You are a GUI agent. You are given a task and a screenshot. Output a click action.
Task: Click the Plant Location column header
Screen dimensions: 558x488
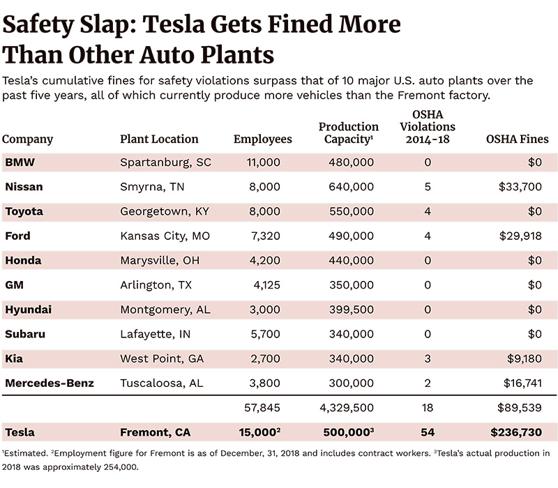(159, 139)
